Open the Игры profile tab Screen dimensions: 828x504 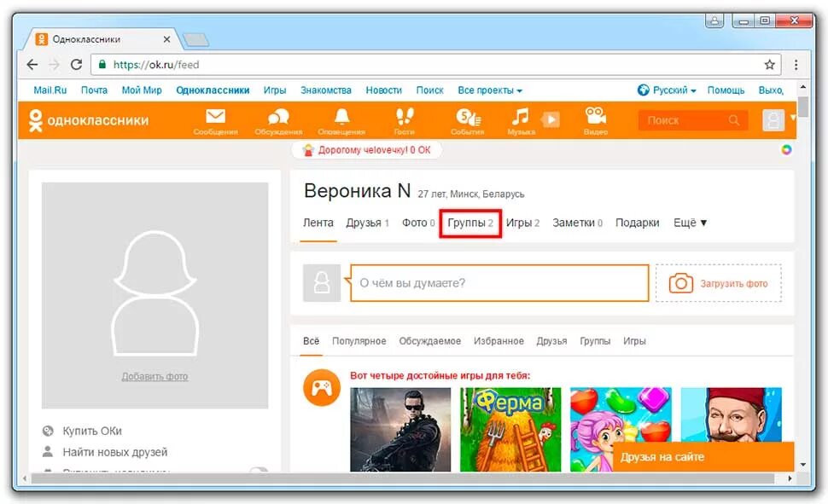522,223
